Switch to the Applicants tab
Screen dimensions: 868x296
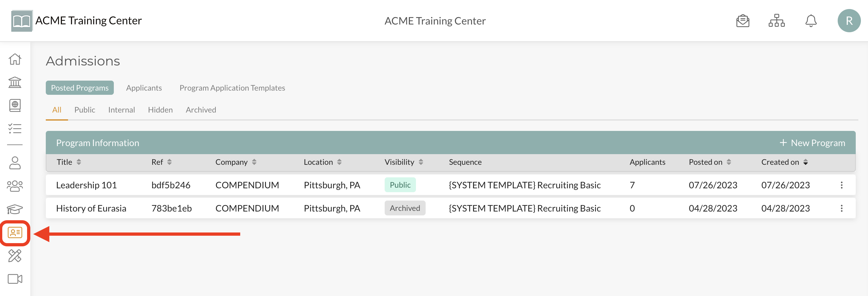(x=144, y=88)
